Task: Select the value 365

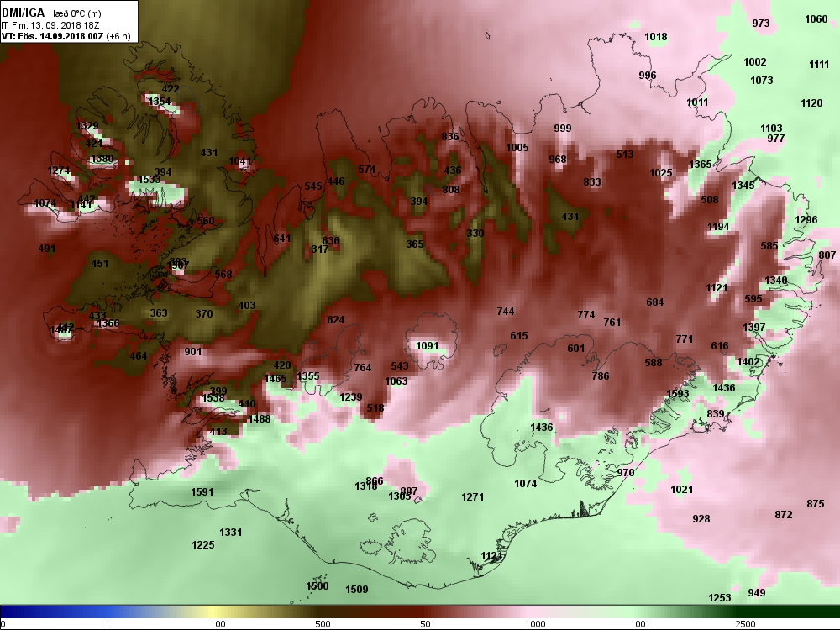Action: point(415,244)
